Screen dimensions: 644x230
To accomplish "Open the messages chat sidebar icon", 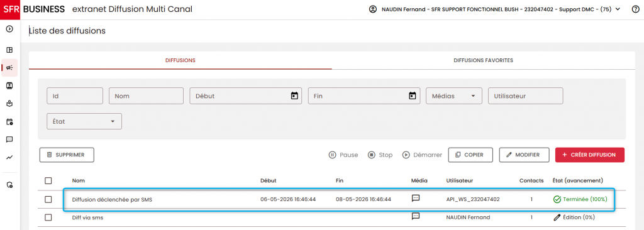I will click(9, 140).
